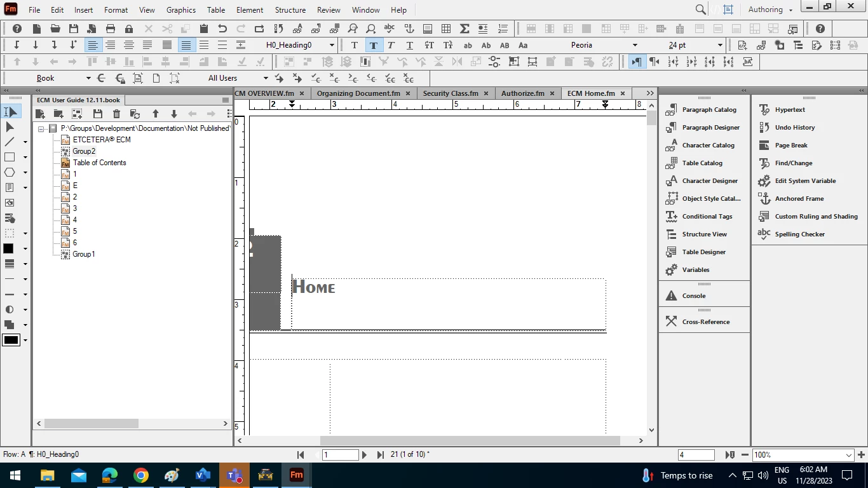This screenshot has height=488, width=868.
Task: Open the Format menu
Action: (116, 10)
